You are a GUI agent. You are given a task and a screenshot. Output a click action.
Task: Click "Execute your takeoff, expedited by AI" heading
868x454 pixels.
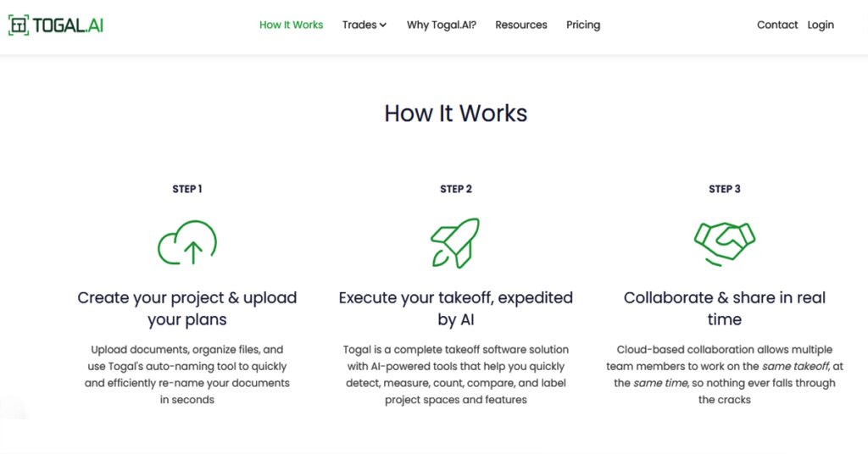[x=455, y=308]
